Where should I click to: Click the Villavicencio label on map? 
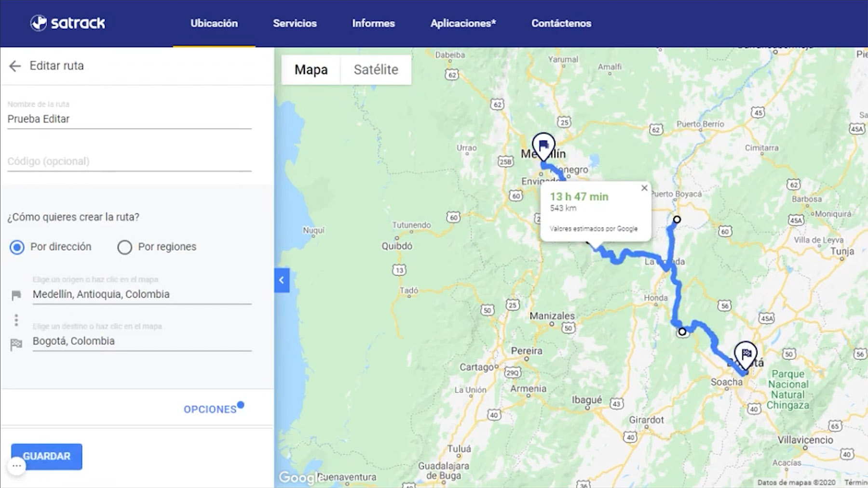click(x=805, y=440)
